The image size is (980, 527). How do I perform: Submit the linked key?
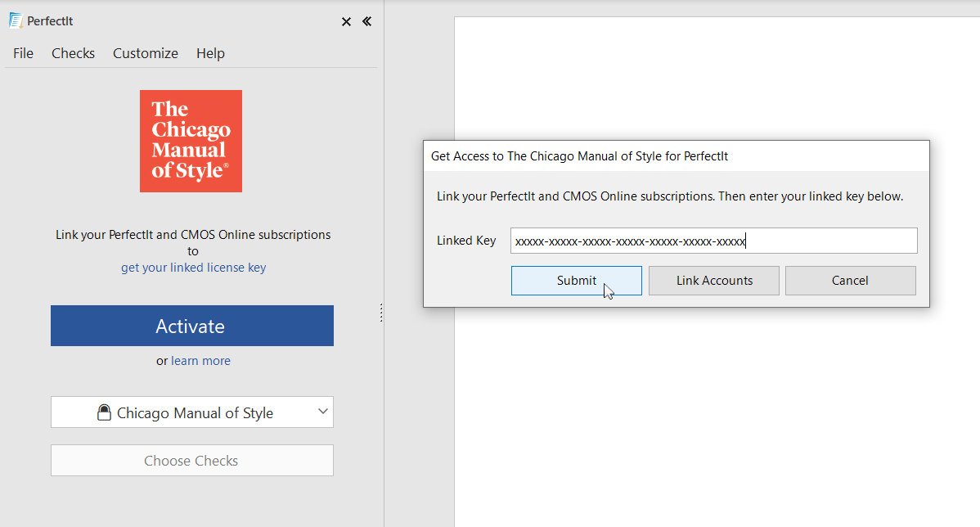pyautogui.click(x=576, y=281)
